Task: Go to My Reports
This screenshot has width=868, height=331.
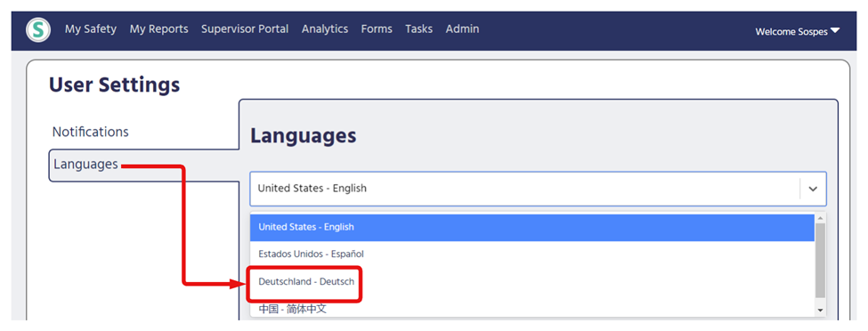Action: pyautogui.click(x=158, y=28)
